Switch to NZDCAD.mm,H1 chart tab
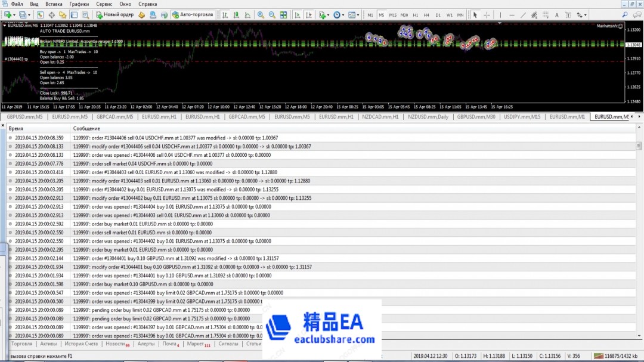The width and height of the screenshot is (644, 362). coord(380,117)
